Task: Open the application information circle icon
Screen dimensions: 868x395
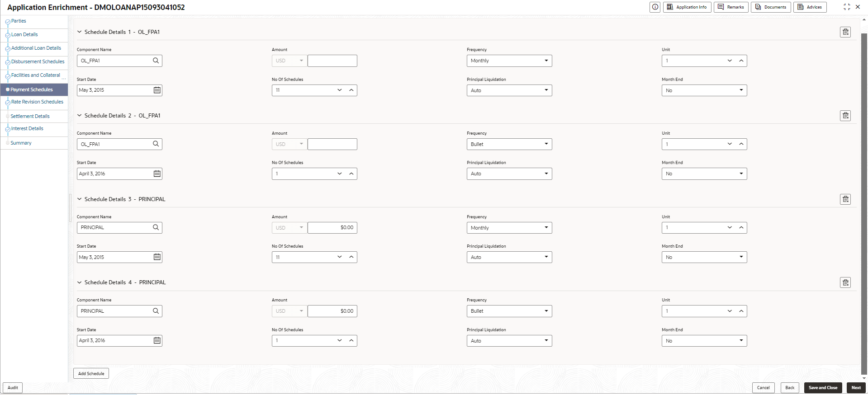Action: (x=655, y=7)
